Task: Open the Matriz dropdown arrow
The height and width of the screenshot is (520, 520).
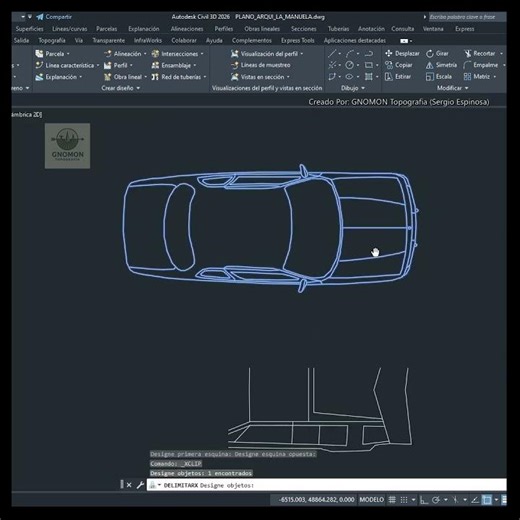Action: (495, 77)
